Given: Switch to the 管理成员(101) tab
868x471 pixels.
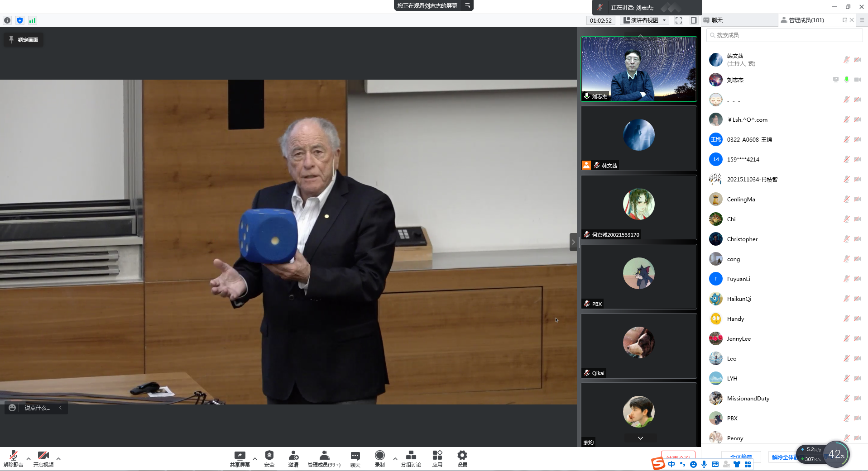Looking at the screenshot, I should tap(807, 20).
